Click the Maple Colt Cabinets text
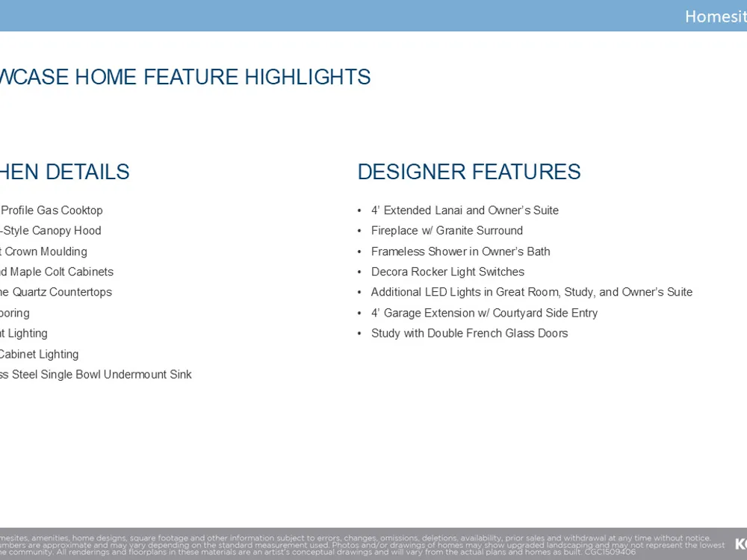This screenshot has width=747, height=560. coord(58,272)
